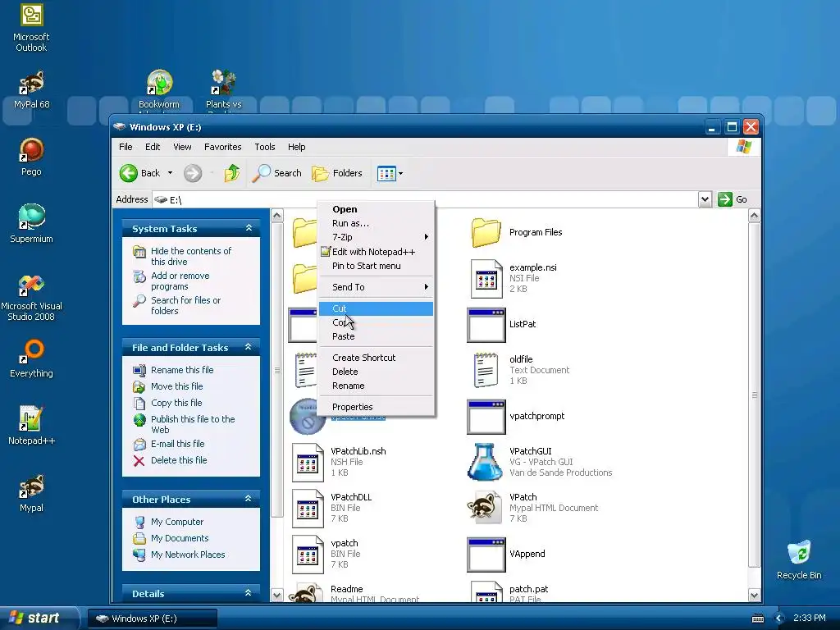Choose Pin to Start menu
Screen dimensions: 840x630
pos(376,266)
